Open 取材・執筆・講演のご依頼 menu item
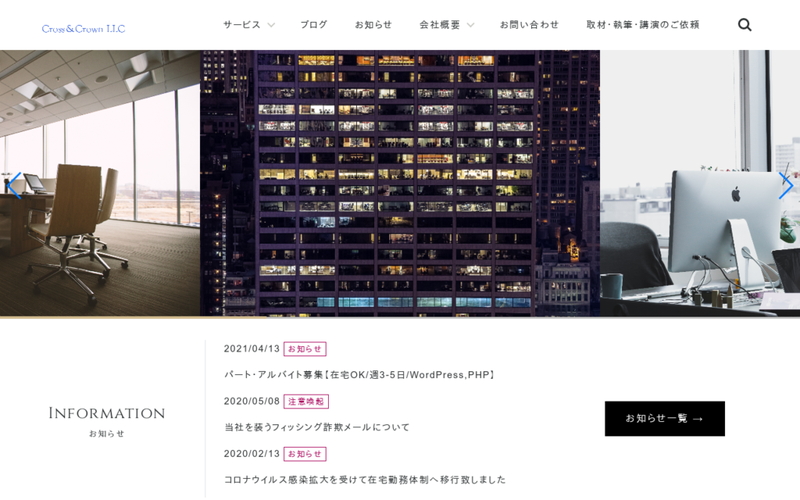The width and height of the screenshot is (800, 500). [x=642, y=24]
